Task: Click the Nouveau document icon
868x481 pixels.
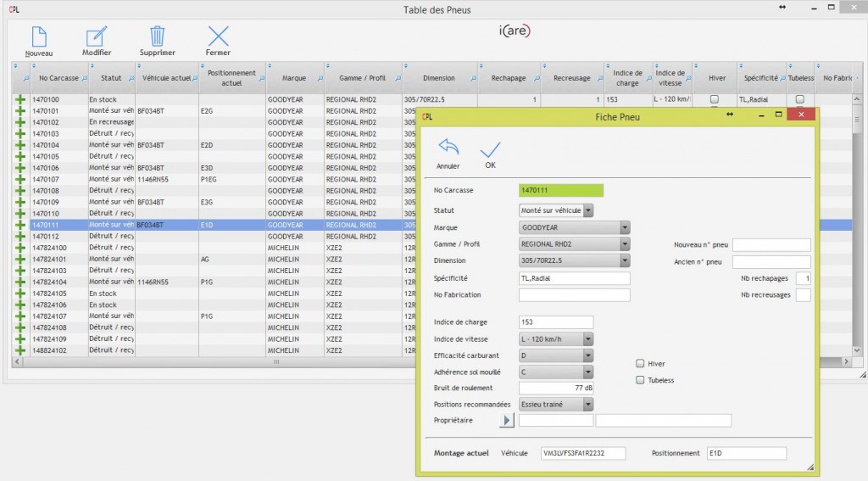Action: pos(39,36)
